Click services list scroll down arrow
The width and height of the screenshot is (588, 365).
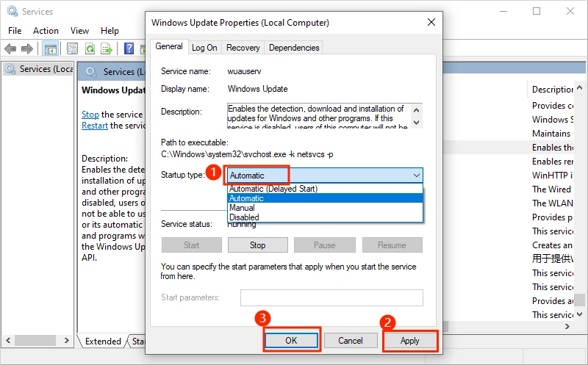pyautogui.click(x=580, y=314)
